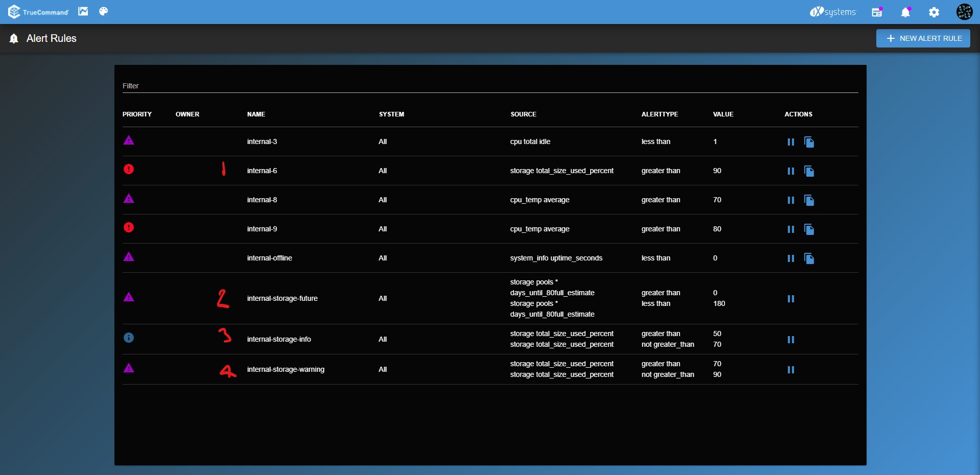Copy the internal-9 alert rule

click(x=809, y=229)
